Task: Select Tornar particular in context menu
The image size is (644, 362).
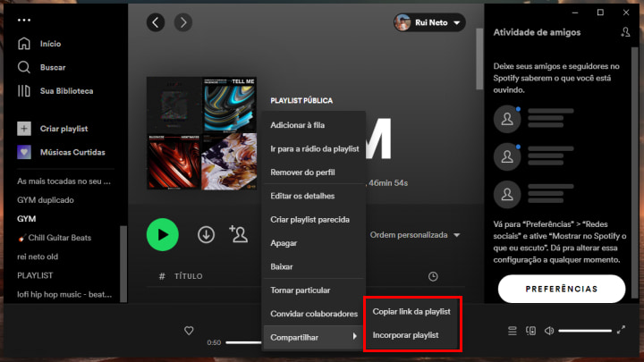Action: 300,290
